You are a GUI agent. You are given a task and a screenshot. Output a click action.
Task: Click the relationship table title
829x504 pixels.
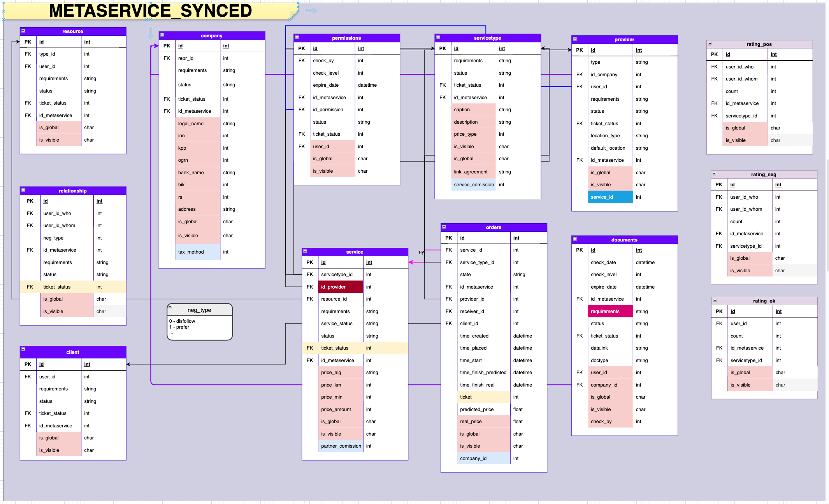[x=73, y=191]
